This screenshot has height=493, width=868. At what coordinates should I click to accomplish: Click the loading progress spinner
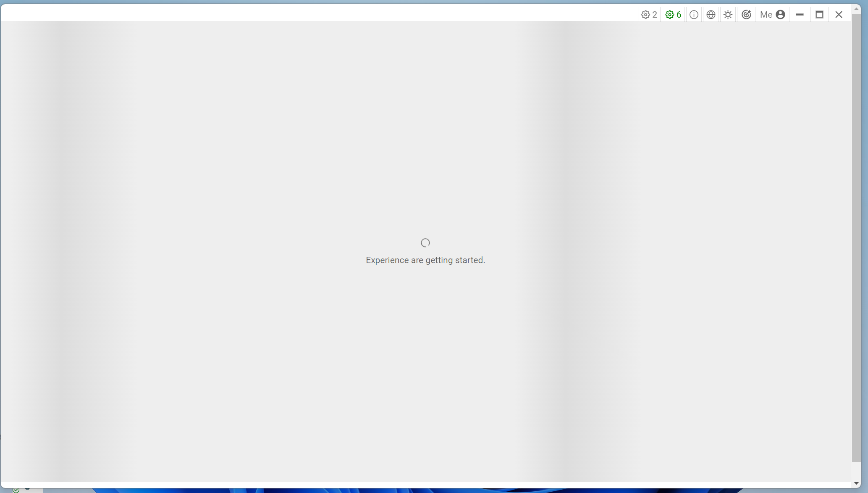point(425,243)
